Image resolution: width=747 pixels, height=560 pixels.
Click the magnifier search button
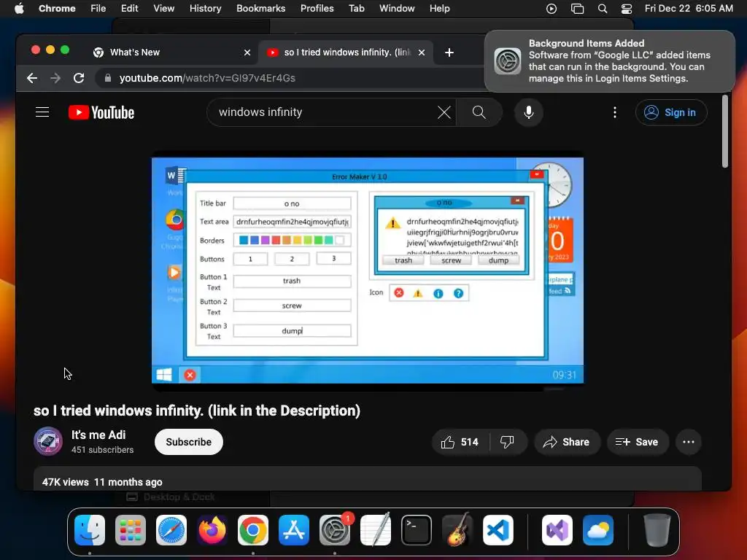click(479, 112)
